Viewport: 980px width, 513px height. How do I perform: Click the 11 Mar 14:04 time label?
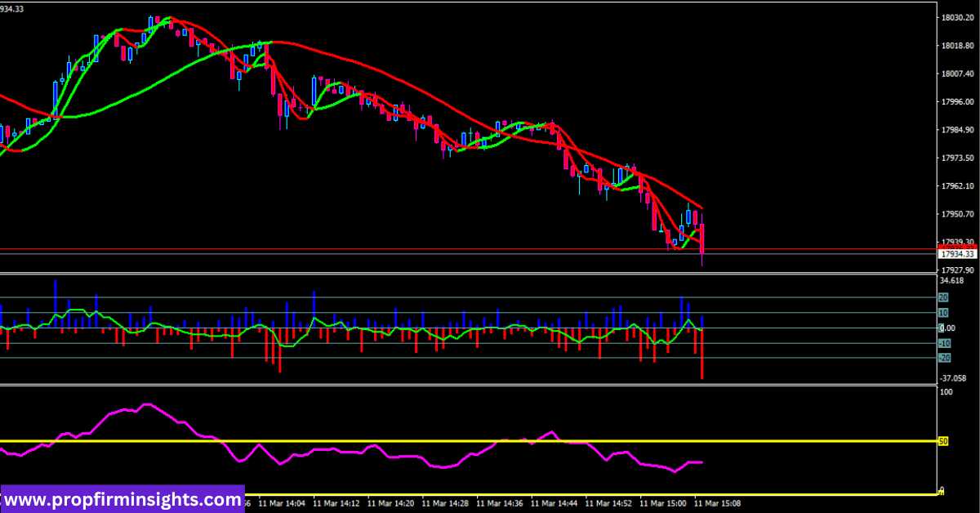[283, 503]
